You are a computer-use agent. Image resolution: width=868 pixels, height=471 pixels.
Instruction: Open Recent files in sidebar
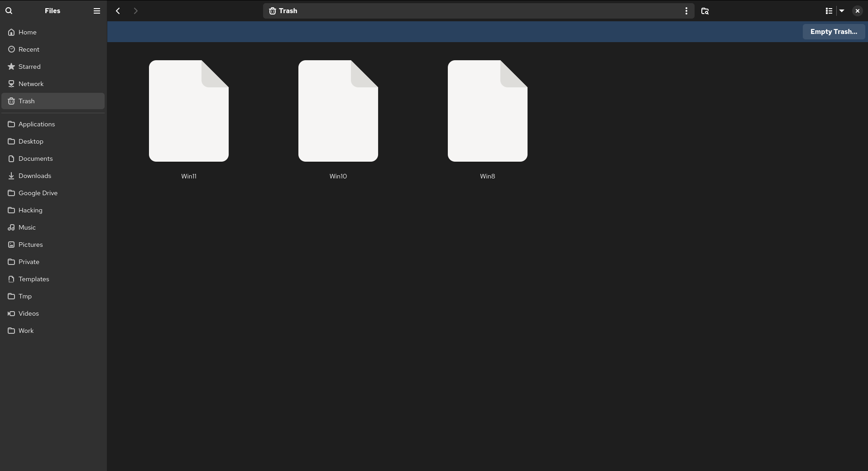tap(29, 49)
